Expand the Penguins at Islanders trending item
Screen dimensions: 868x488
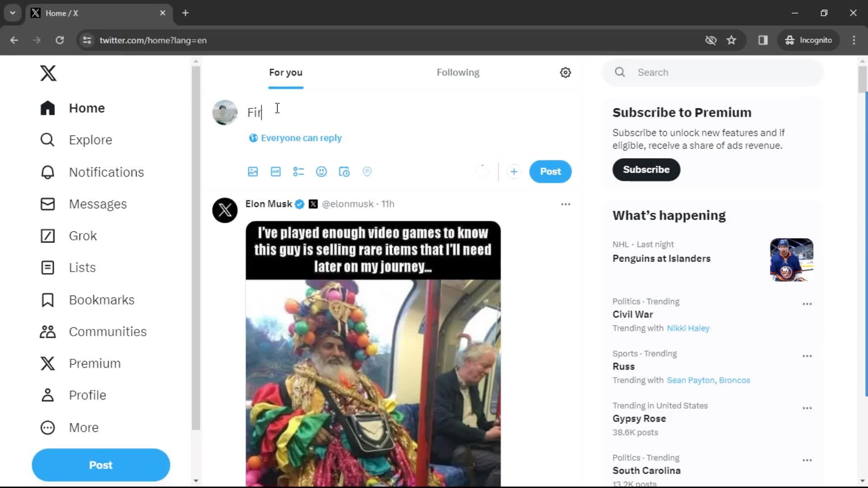pyautogui.click(x=661, y=258)
